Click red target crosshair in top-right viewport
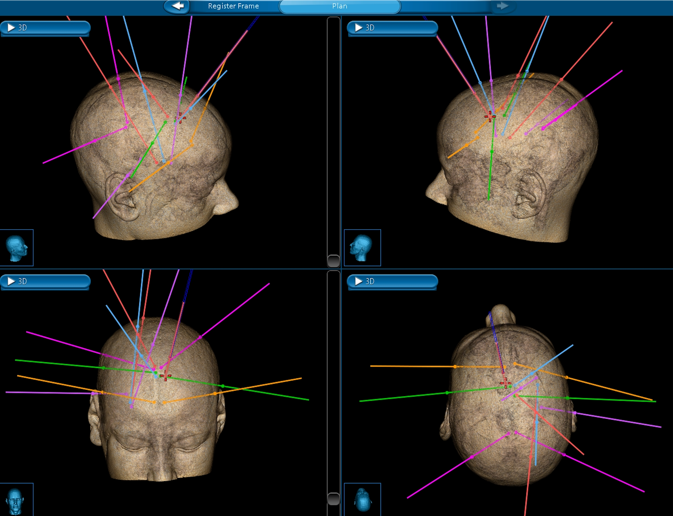Image resolution: width=673 pixels, height=516 pixels. pos(490,117)
